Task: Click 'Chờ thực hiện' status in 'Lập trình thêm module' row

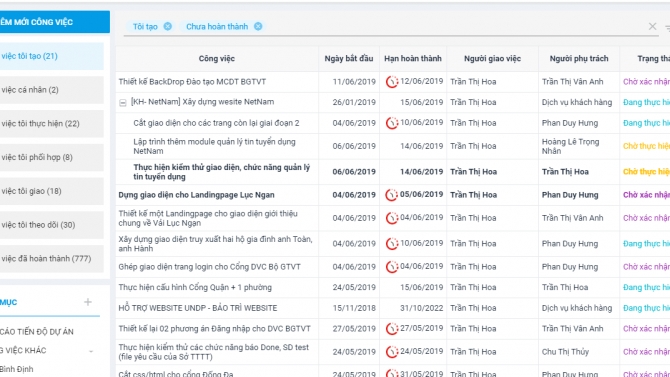Action: pyautogui.click(x=646, y=146)
